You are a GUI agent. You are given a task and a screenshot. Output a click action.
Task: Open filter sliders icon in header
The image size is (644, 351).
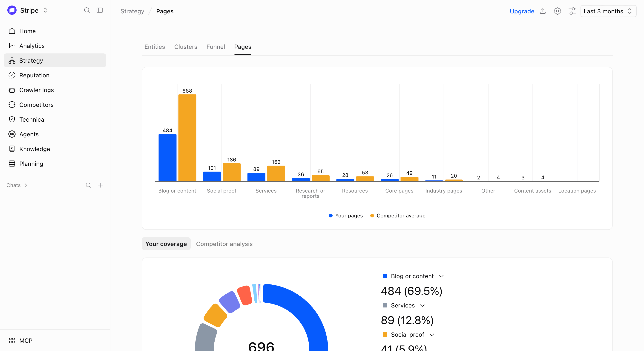[572, 11]
